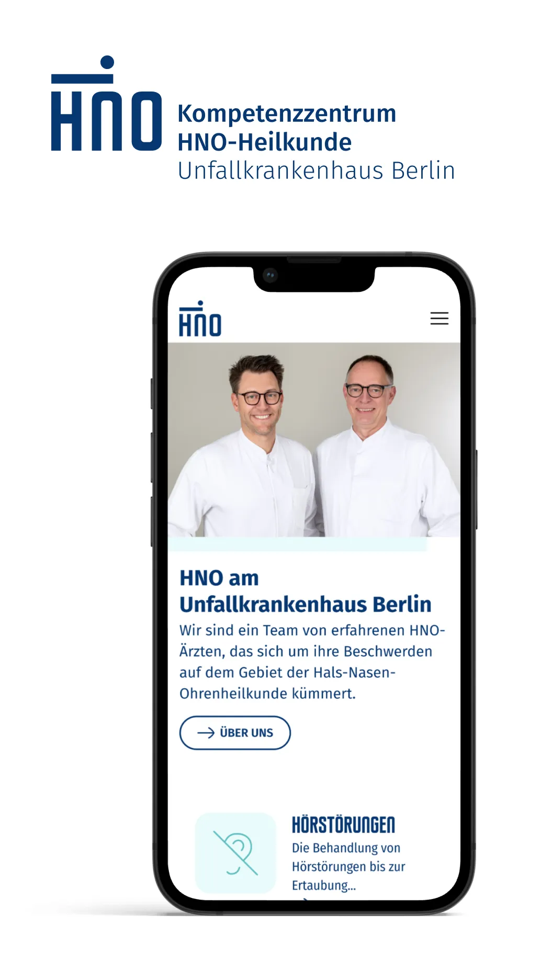Click the phone's lowest left side button
552x980 pixels.
pyautogui.click(x=152, y=521)
